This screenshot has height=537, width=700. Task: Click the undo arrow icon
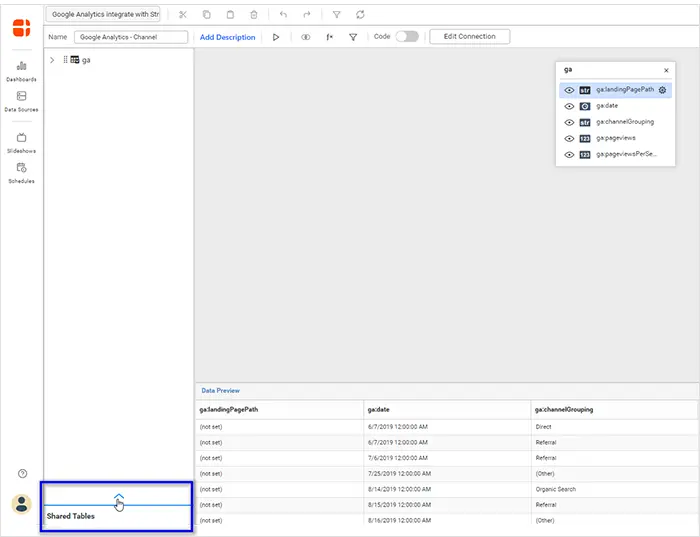[283, 15]
